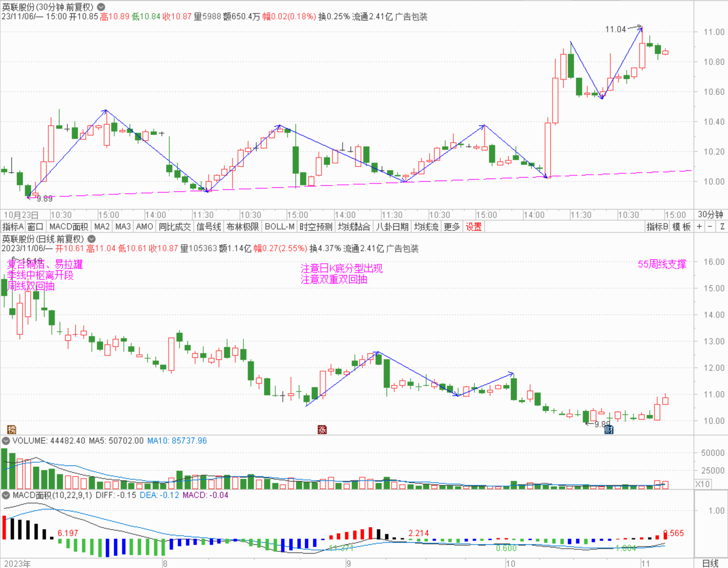This screenshot has width=728, height=568.
Task: Zoom in chart with plus icon
Action: (x=699, y=227)
